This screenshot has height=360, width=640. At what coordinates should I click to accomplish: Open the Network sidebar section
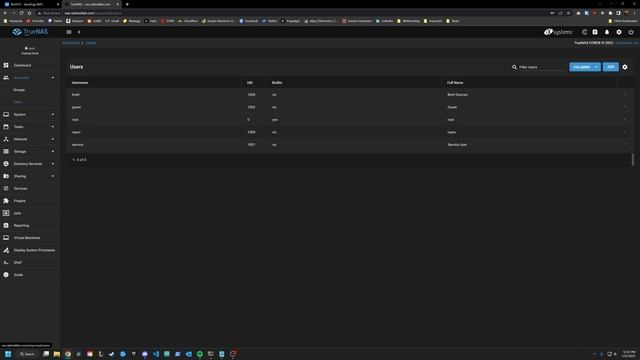click(20, 139)
